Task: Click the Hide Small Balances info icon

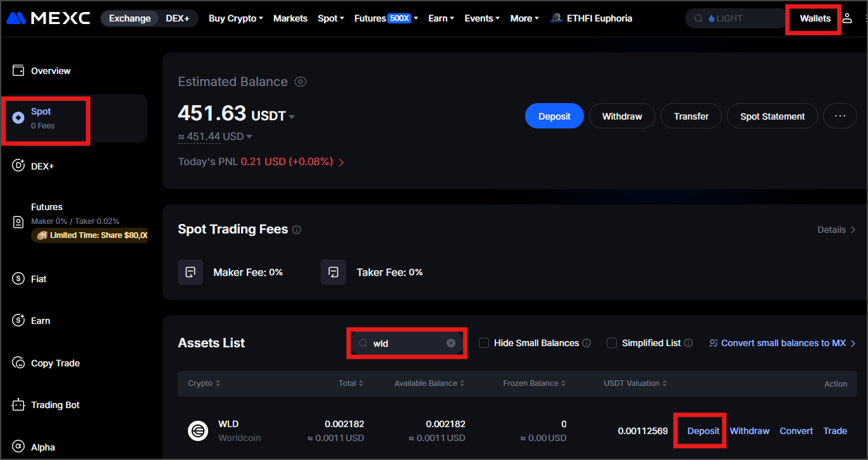Action: tap(586, 343)
